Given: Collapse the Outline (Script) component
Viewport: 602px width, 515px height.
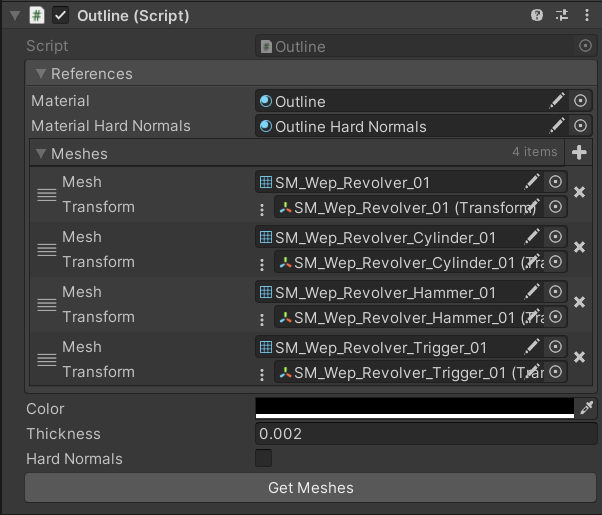Looking at the screenshot, I should (14, 16).
